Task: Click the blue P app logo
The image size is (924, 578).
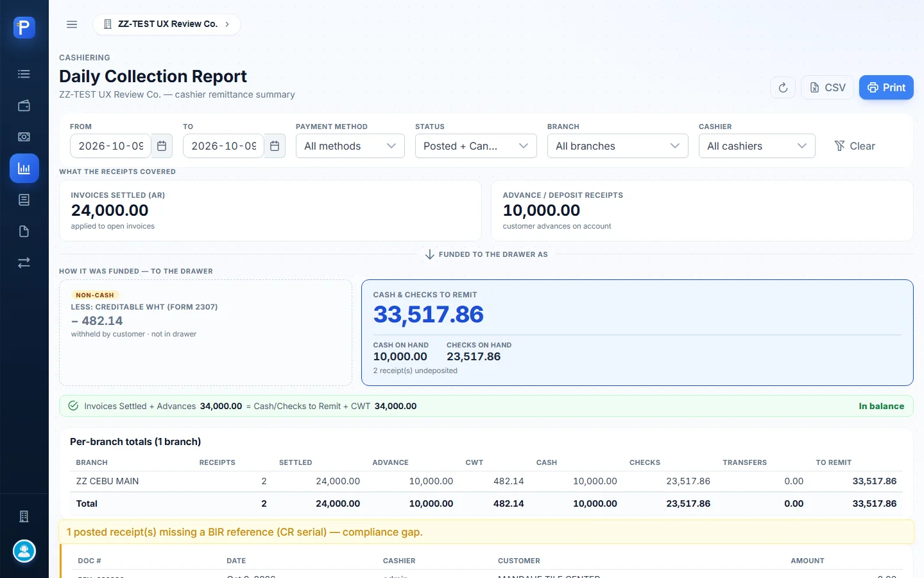Action: 24,28
